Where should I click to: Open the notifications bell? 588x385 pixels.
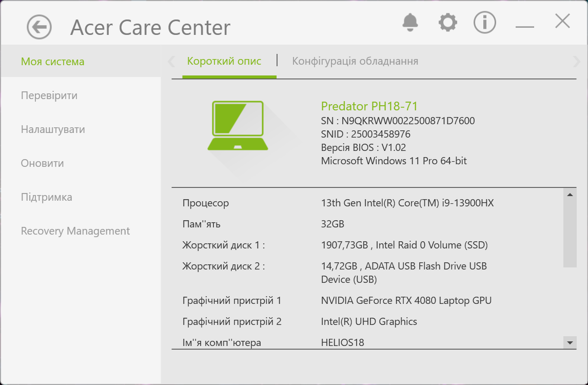(410, 23)
